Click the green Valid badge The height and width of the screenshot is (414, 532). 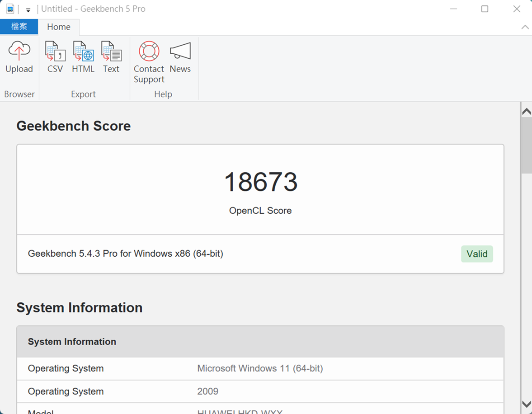[x=477, y=254]
